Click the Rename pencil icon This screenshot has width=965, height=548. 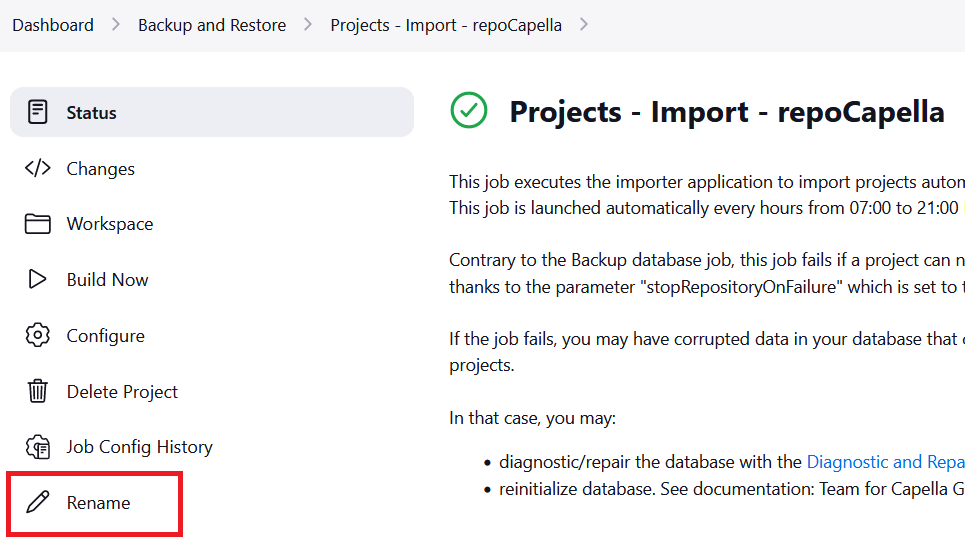tap(38, 503)
